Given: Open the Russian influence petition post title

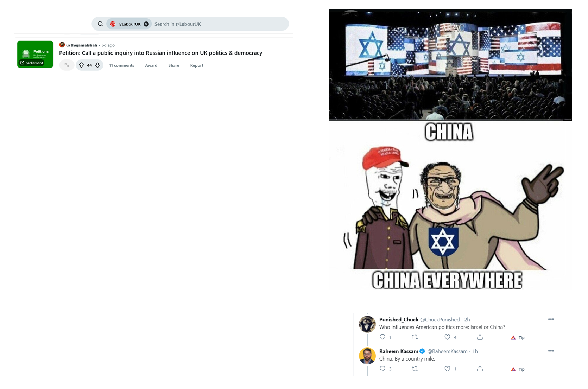Looking at the screenshot, I should pyautogui.click(x=160, y=53).
